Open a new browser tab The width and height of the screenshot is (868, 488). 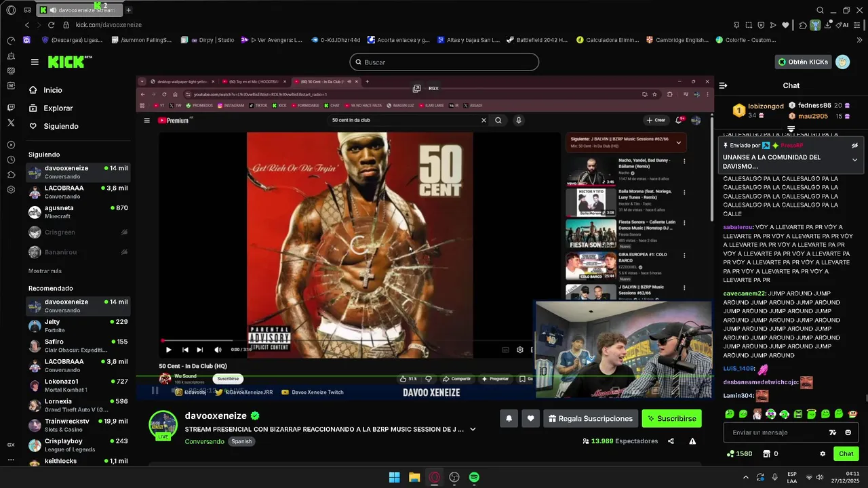point(128,10)
